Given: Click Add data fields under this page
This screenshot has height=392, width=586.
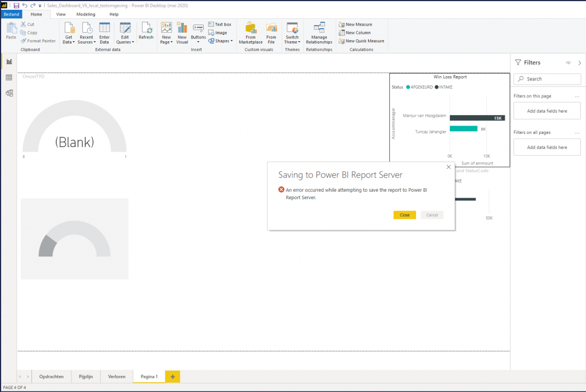Looking at the screenshot, I should [x=547, y=111].
